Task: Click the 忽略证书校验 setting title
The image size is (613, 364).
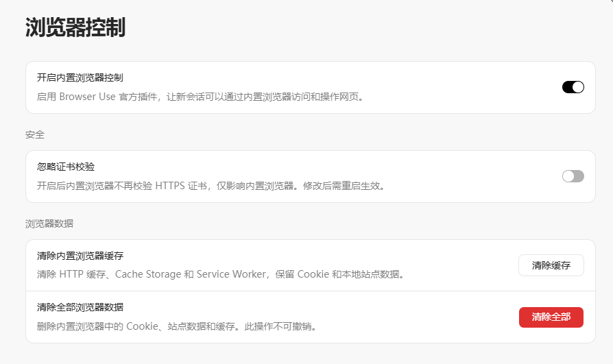Action: coord(66,167)
